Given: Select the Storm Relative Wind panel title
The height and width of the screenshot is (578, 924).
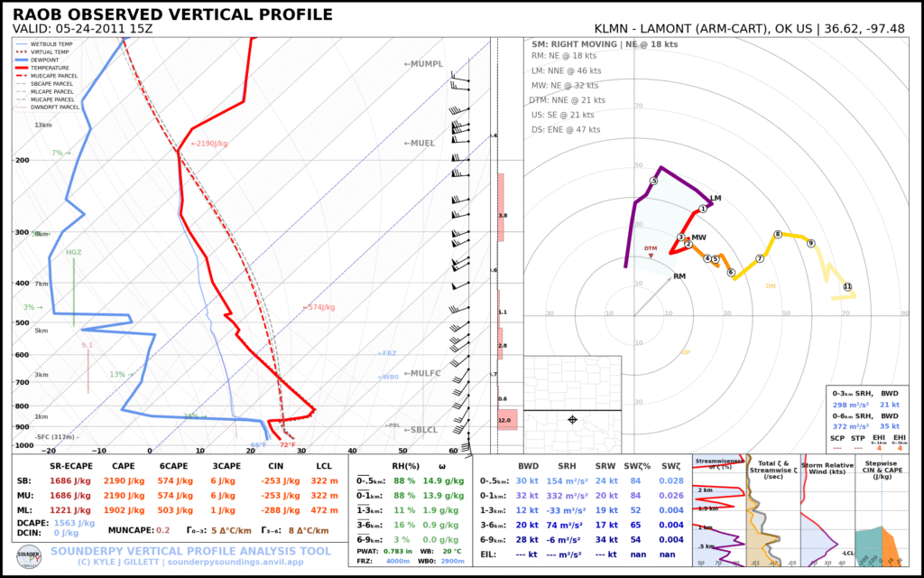Looking at the screenshot, I should click(827, 467).
